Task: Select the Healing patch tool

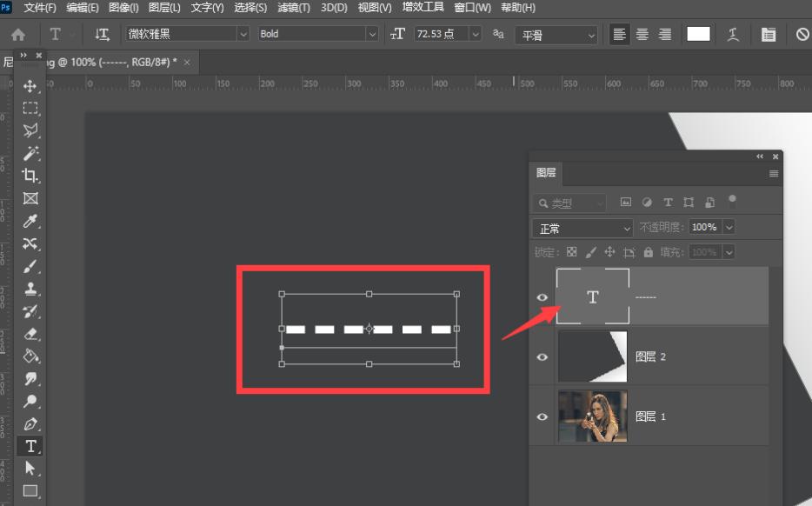Action: click(x=30, y=243)
